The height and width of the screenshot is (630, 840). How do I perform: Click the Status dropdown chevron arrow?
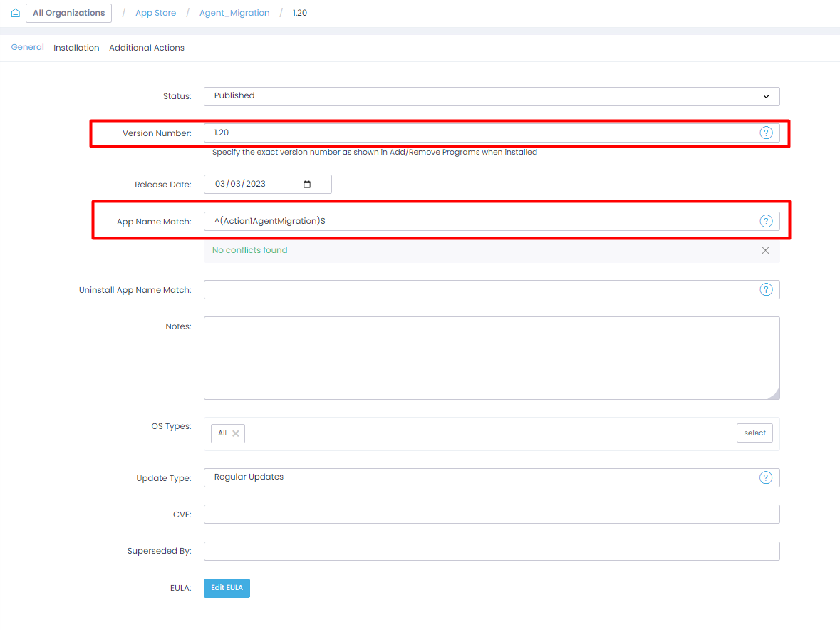tap(765, 97)
